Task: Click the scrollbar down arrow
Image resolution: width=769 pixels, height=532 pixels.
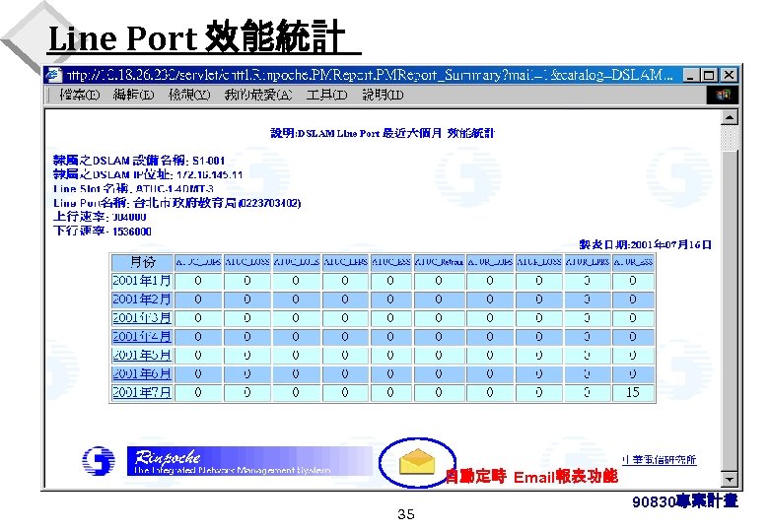Action: click(x=730, y=479)
